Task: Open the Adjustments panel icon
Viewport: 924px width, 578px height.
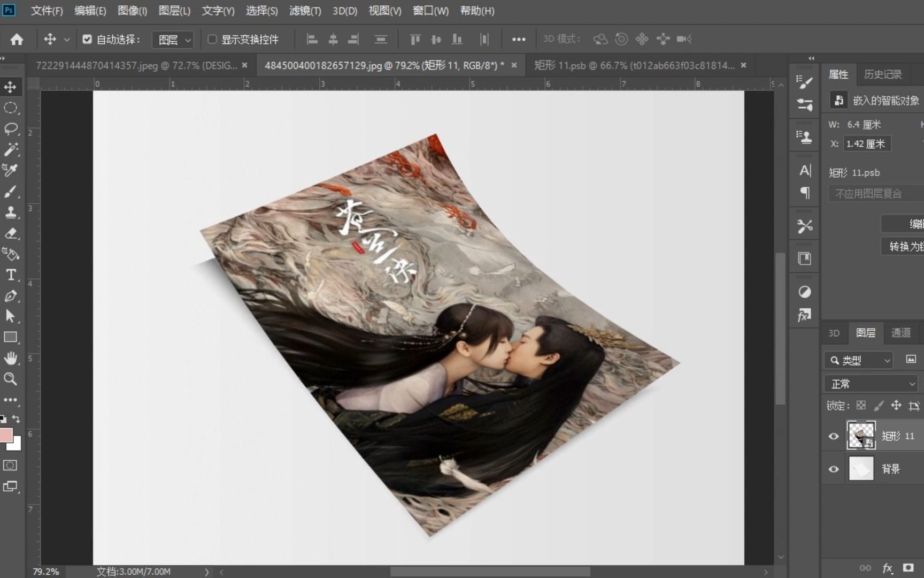Action: [805, 292]
